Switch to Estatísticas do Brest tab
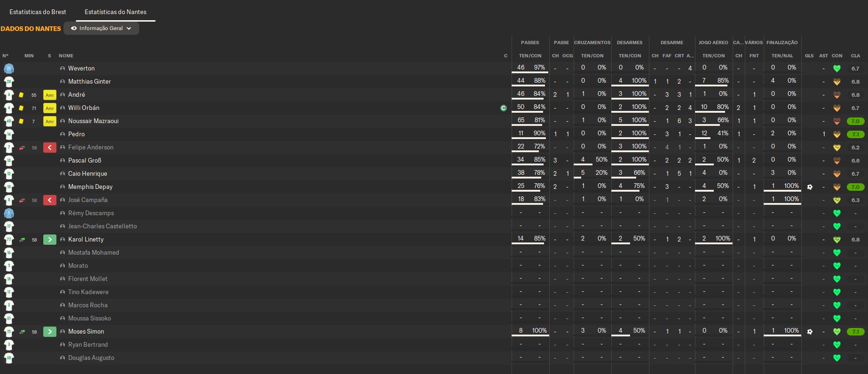This screenshot has height=374, width=868. (x=38, y=12)
